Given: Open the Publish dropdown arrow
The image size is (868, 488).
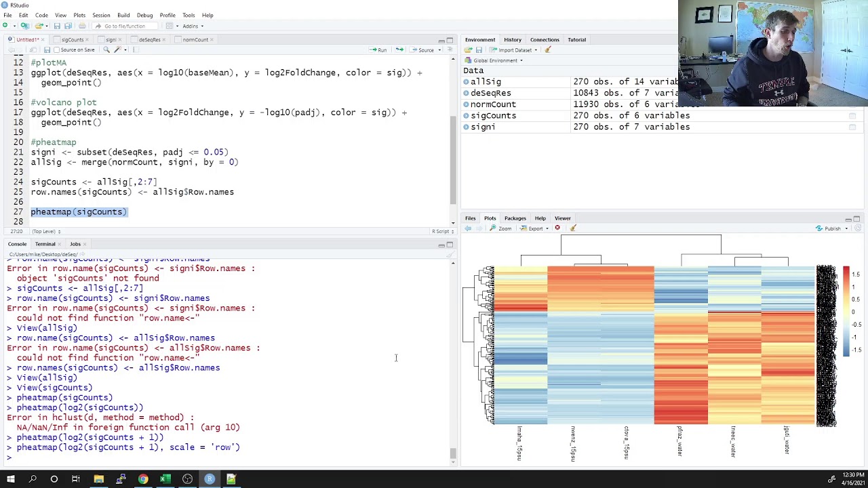Looking at the screenshot, I should pyautogui.click(x=846, y=228).
